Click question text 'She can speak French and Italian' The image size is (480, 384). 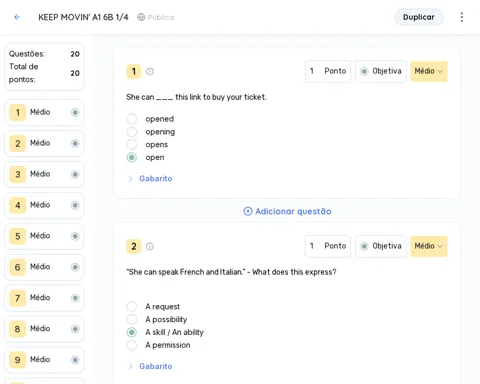[x=231, y=272]
